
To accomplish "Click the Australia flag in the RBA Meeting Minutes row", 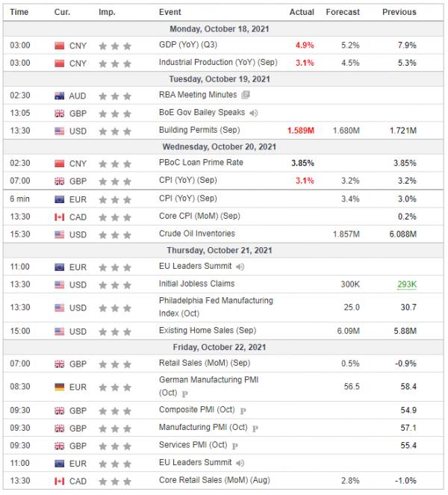I will pos(59,96).
